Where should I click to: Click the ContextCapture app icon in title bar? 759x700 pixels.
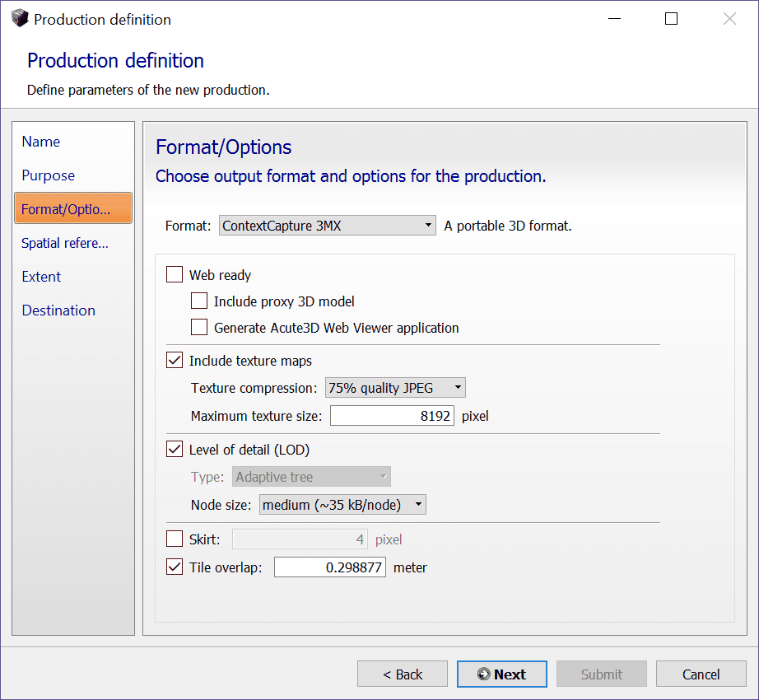point(20,18)
